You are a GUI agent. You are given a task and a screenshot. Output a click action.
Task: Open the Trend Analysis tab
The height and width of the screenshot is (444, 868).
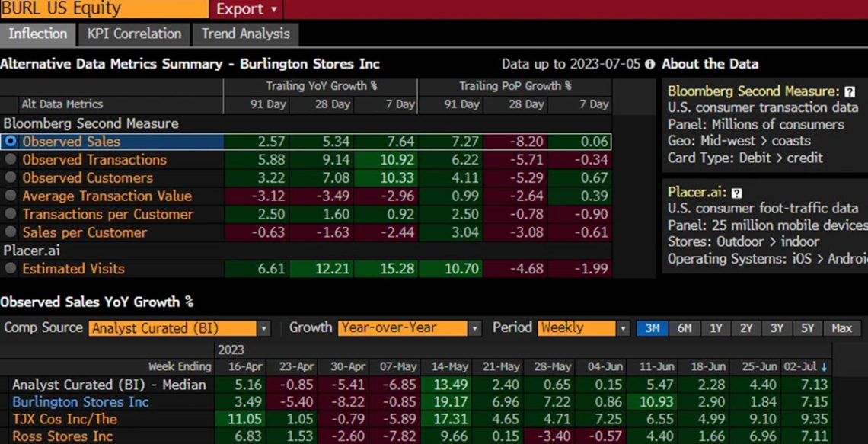(x=245, y=34)
